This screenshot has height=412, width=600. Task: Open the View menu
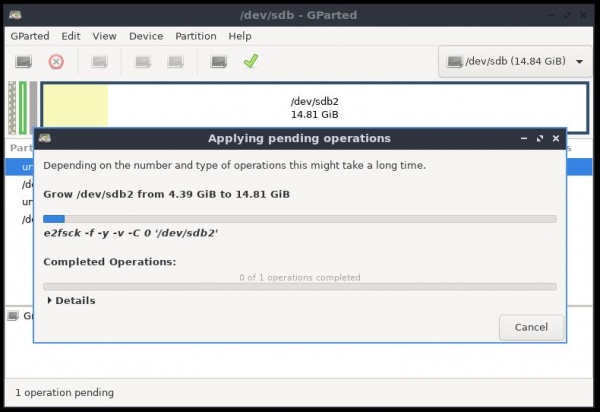pyautogui.click(x=104, y=36)
